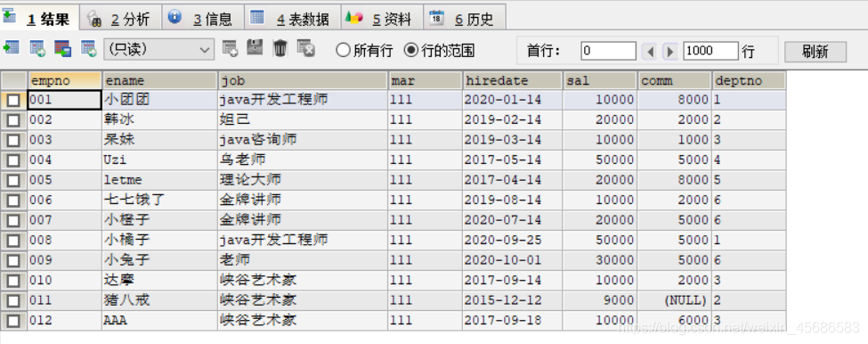Click the fourth table icon before the read-only dropdown

coord(88,49)
